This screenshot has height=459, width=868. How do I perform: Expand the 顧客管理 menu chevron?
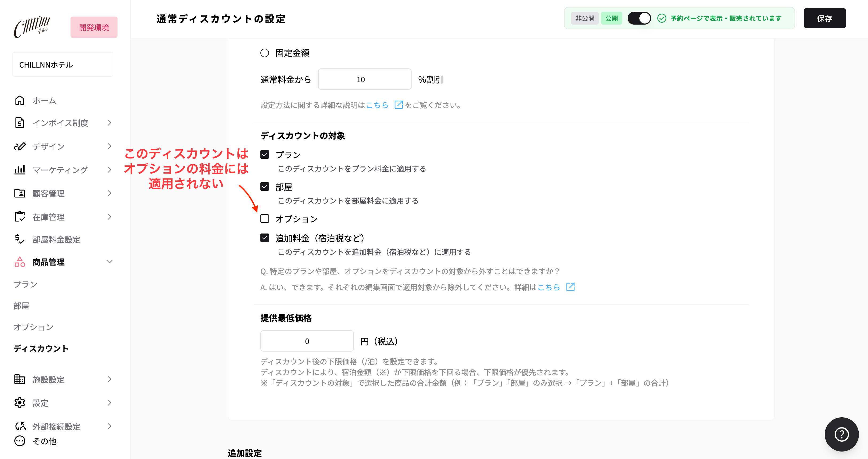(109, 193)
